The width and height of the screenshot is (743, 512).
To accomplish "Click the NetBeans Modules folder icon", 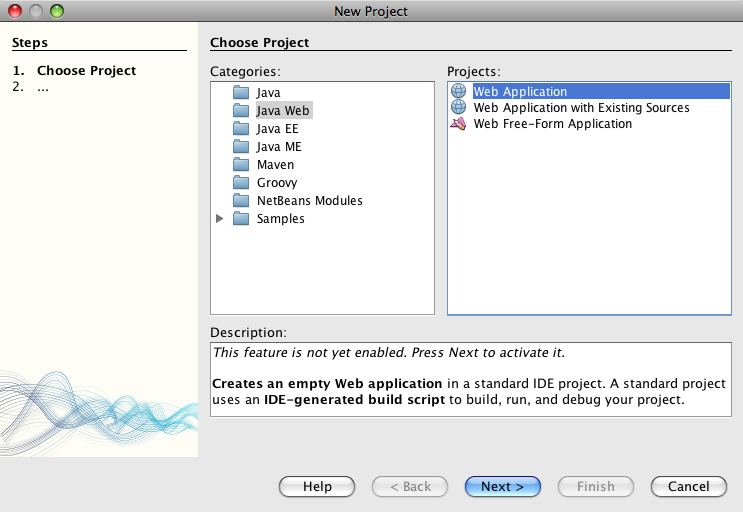I will tap(240, 201).
